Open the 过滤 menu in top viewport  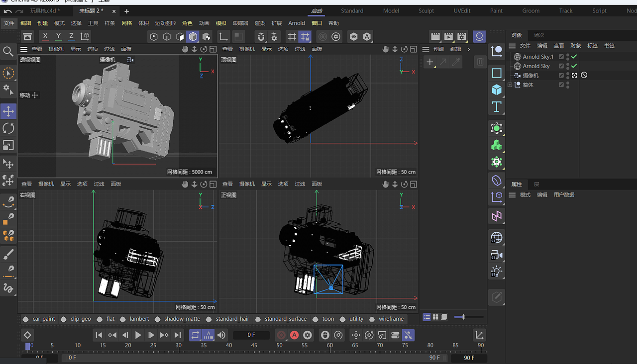(300, 49)
